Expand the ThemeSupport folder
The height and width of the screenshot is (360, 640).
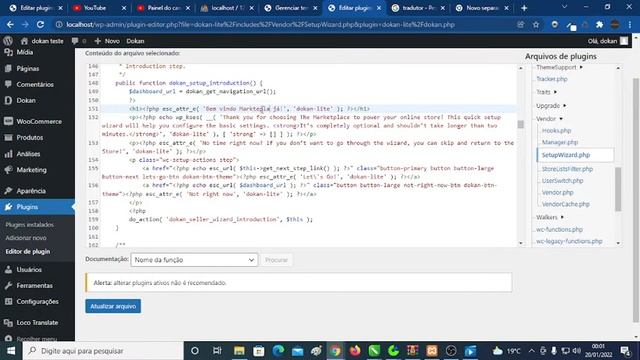point(559,67)
